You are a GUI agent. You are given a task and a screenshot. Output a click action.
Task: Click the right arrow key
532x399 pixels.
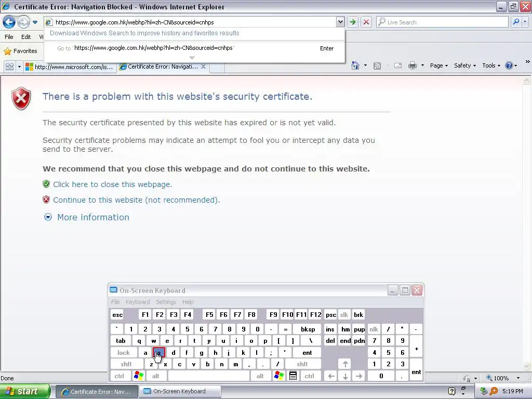click(x=359, y=376)
